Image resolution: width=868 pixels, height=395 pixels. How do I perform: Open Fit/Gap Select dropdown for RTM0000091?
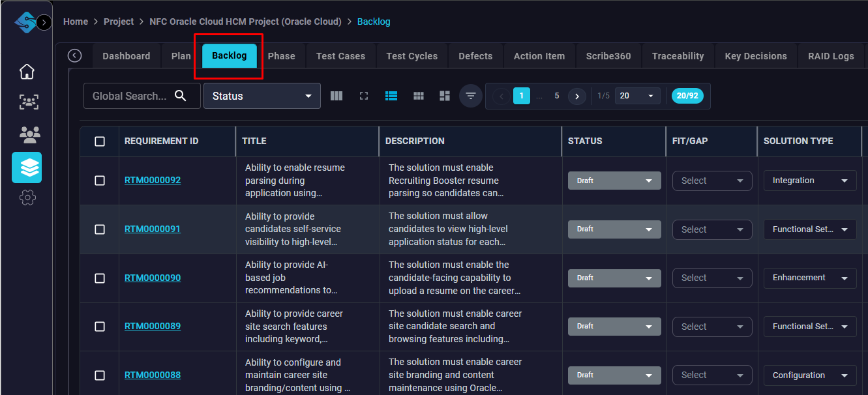(x=711, y=229)
